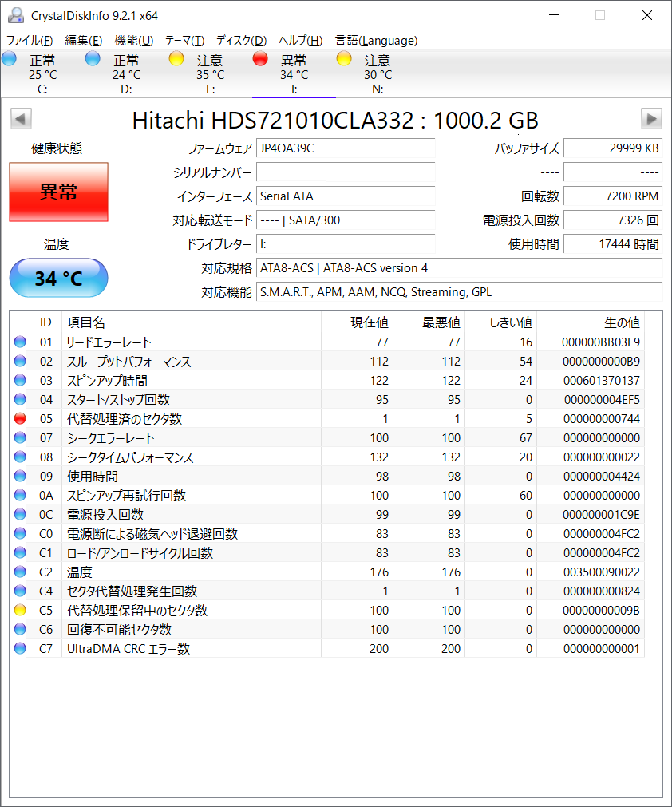Go to next disk with right arrow
This screenshot has width=672, height=807.
651,119
